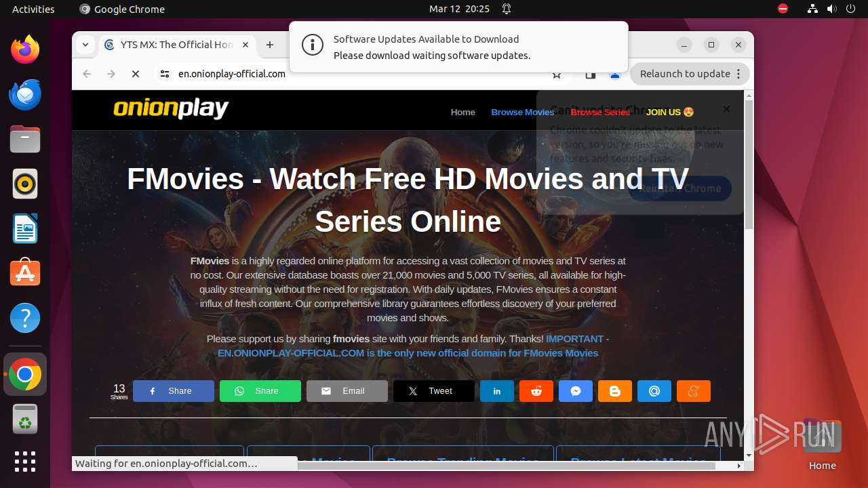Click Relaunch to update button
This screenshot has width=868, height=488.
(x=690, y=74)
